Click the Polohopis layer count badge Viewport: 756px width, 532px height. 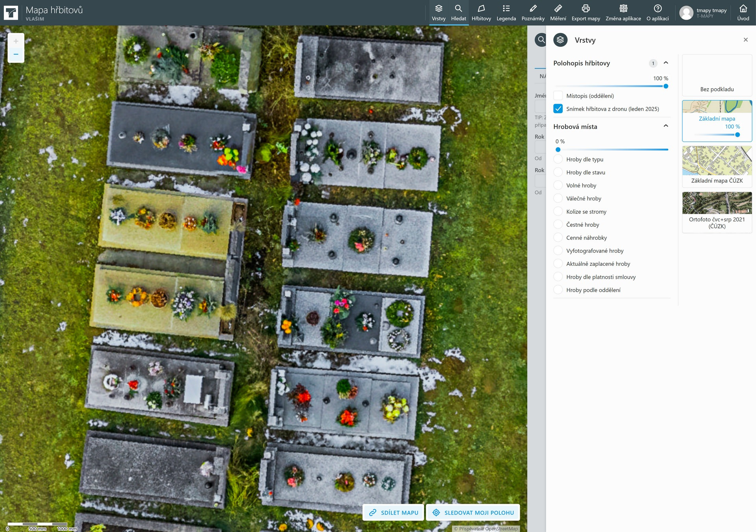(x=653, y=63)
